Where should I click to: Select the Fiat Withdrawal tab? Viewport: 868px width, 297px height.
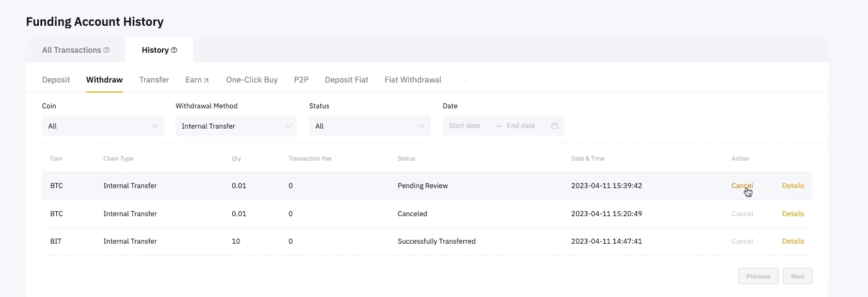pyautogui.click(x=413, y=80)
